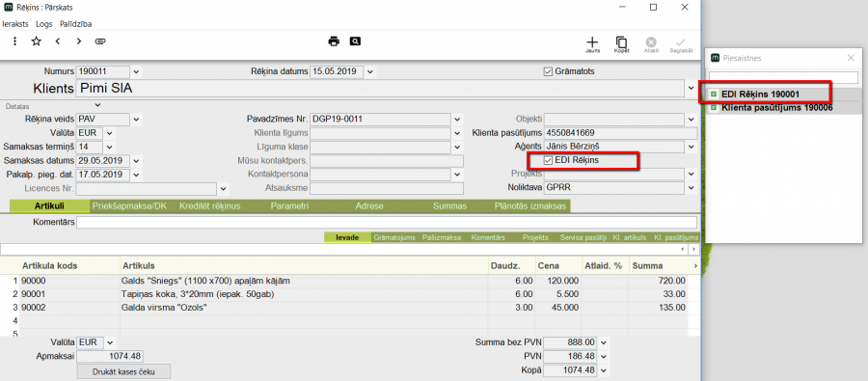Expand the Summa bez PVN dropdown
The width and height of the screenshot is (868, 381).
click(x=603, y=342)
